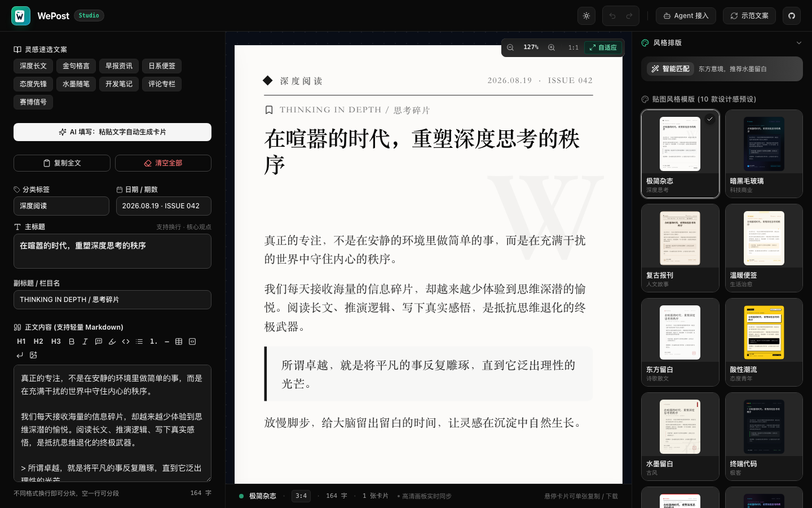Apply bold formatting to content
812x508 pixels.
pos(72,341)
